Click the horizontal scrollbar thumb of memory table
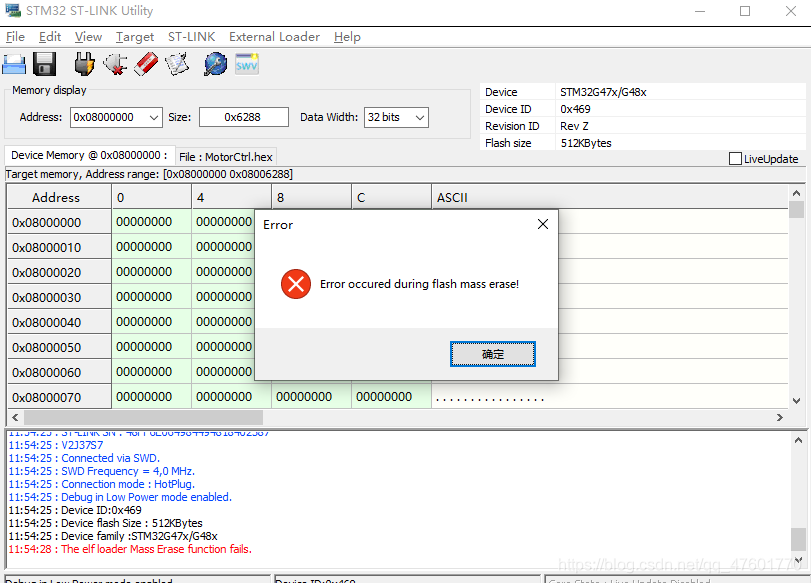The image size is (811, 583). [x=143, y=417]
